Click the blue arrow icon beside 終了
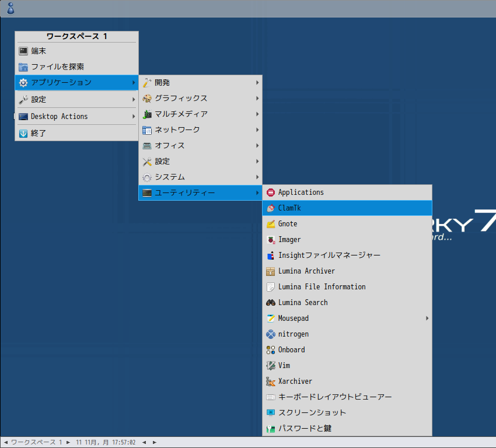 pos(23,134)
